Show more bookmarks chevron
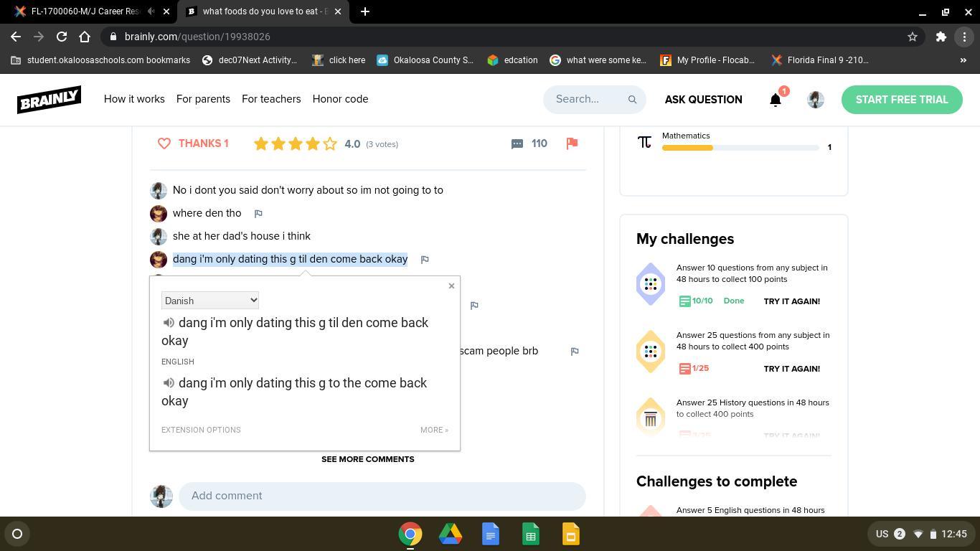The height and width of the screenshot is (551, 980). 963,60
